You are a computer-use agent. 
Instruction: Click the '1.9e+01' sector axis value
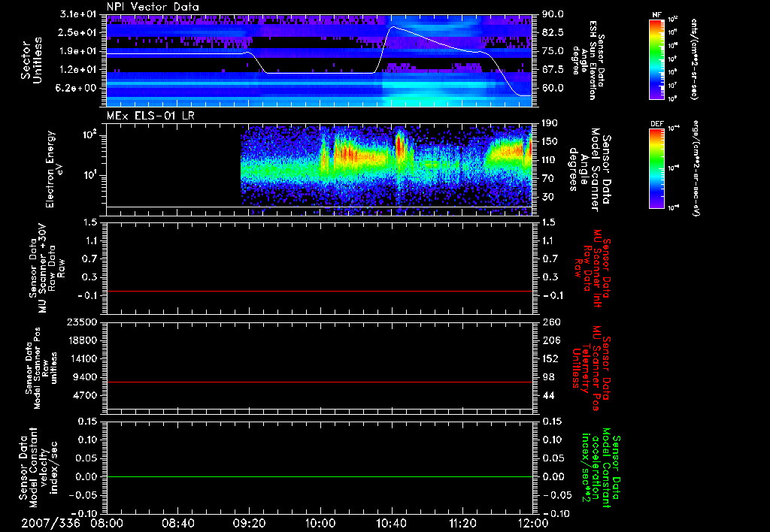tap(77, 51)
